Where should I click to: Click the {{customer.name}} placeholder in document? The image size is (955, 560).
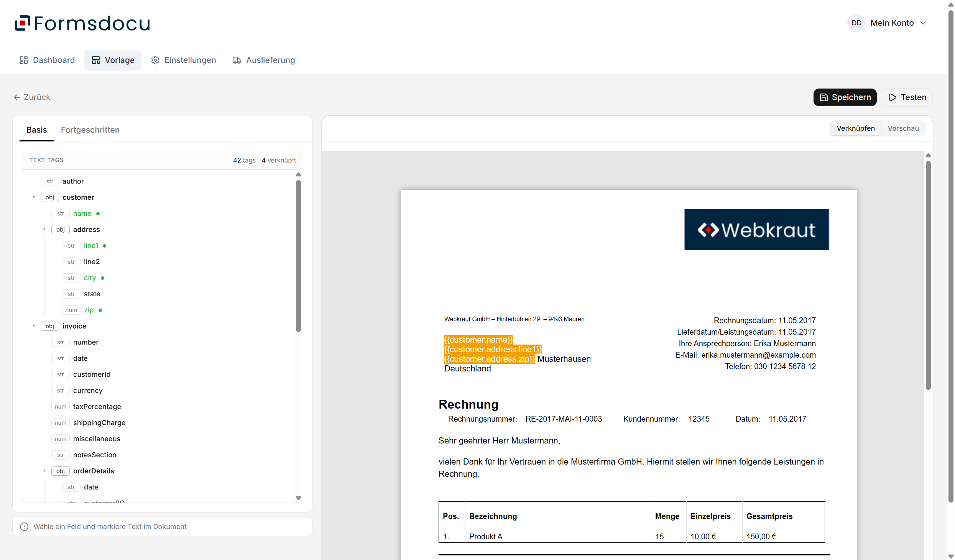point(478,340)
